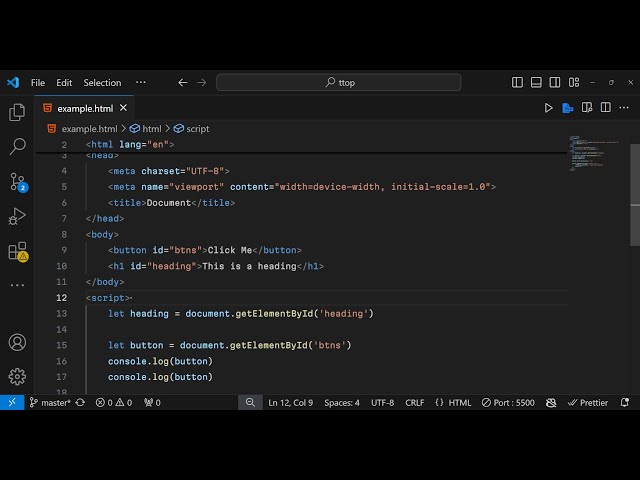
Task: Toggle the primary side bar layout
Action: click(518, 83)
